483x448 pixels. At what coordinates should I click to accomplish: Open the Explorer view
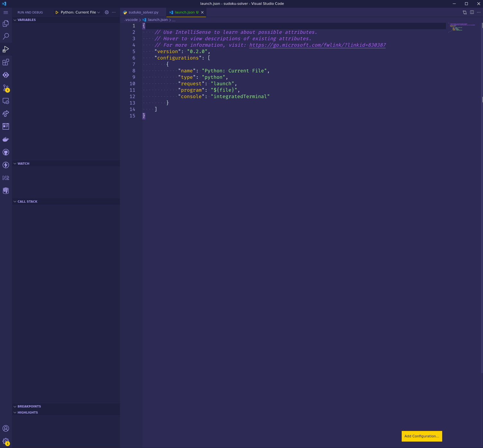coord(5,23)
